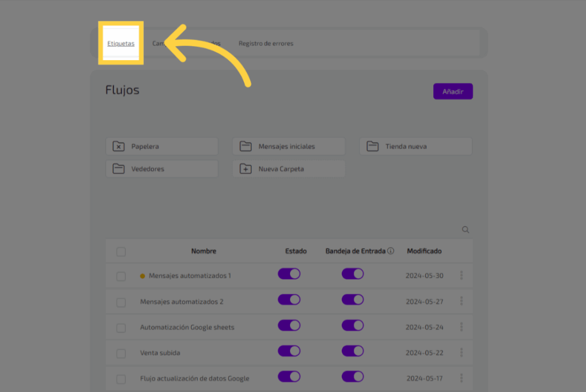Open three-dot menu for Venta subida

[461, 353]
